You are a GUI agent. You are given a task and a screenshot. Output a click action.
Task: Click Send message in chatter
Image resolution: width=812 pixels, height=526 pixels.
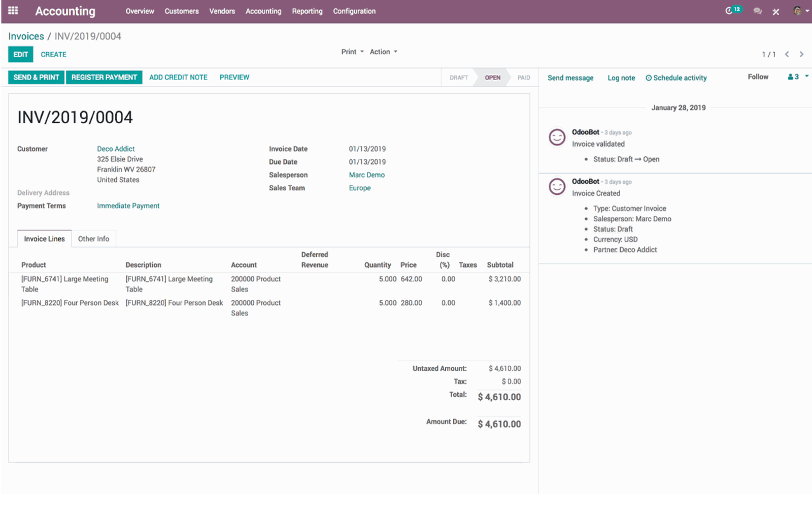click(x=570, y=78)
